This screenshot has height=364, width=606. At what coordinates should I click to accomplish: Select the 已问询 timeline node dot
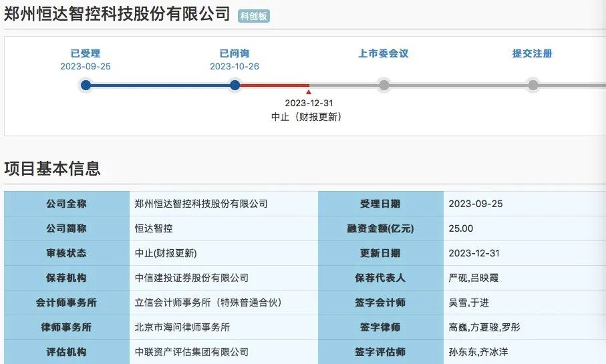[235, 85]
